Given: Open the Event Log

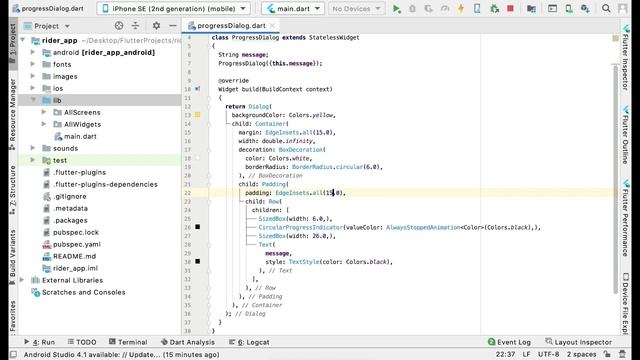Looking at the screenshot, I should pos(509,342).
